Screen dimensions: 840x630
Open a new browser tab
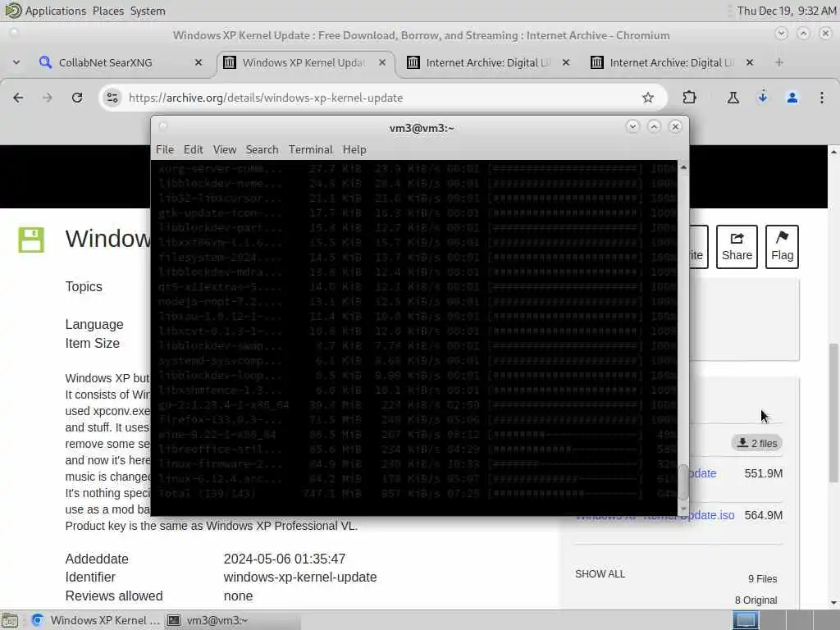pyautogui.click(x=778, y=62)
